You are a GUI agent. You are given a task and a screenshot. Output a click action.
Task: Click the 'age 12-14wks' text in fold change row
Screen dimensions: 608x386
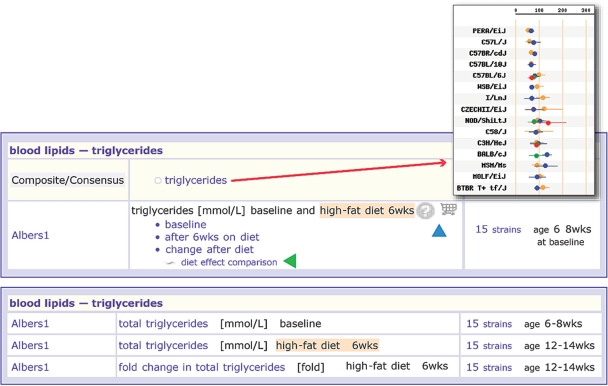click(x=559, y=367)
